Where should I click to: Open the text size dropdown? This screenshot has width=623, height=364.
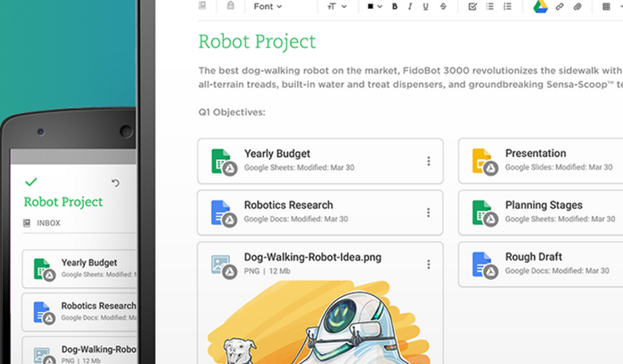pos(337,6)
